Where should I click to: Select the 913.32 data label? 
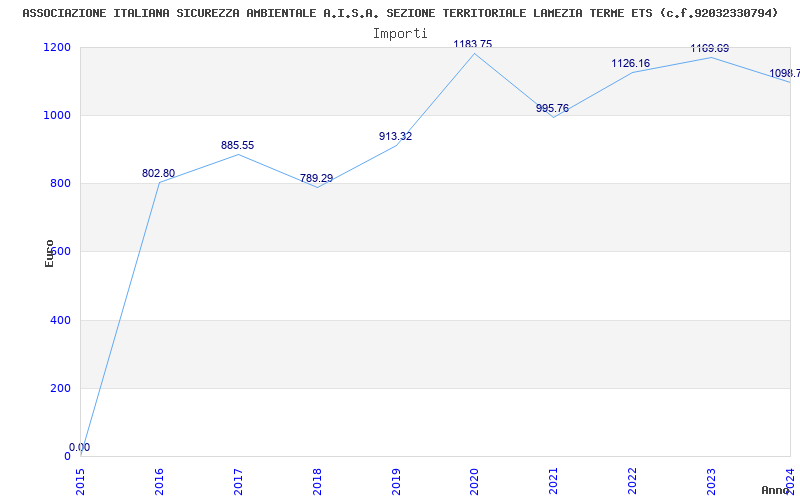point(395,136)
